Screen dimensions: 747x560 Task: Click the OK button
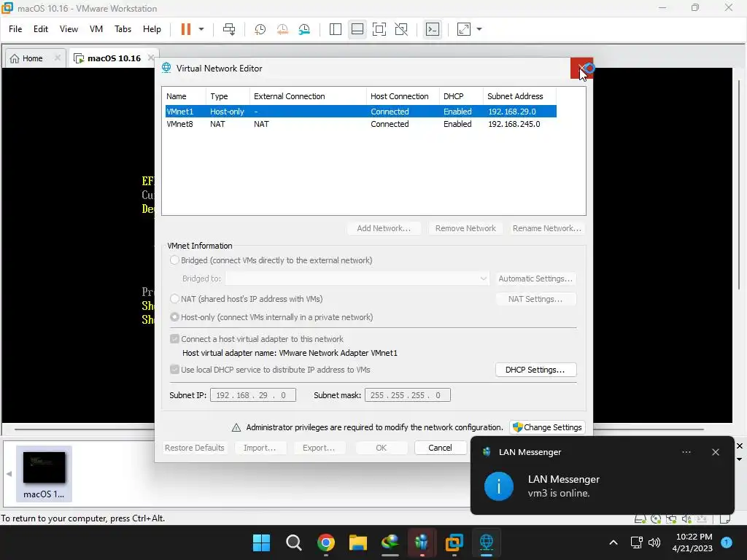point(381,448)
